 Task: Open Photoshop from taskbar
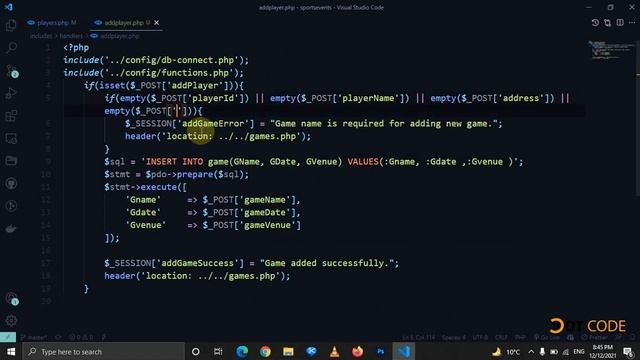[x=380, y=351]
